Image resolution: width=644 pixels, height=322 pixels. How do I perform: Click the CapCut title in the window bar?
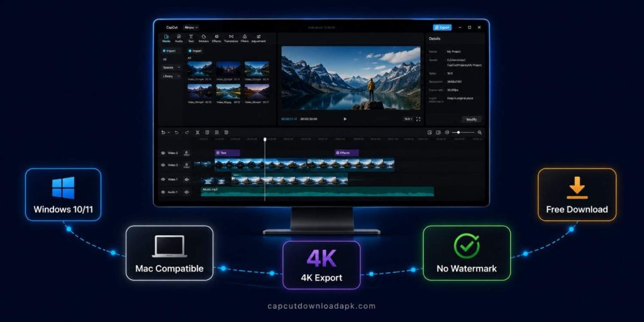[x=171, y=28]
